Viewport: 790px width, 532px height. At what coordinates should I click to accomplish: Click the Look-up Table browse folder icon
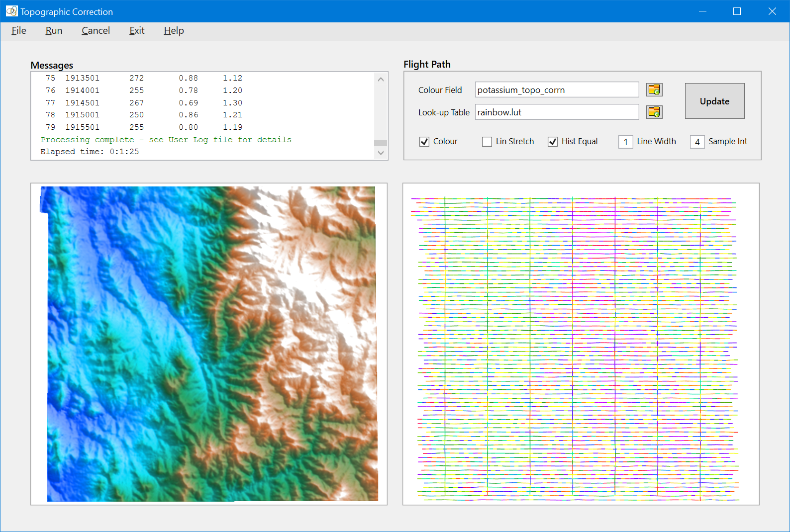tap(654, 112)
